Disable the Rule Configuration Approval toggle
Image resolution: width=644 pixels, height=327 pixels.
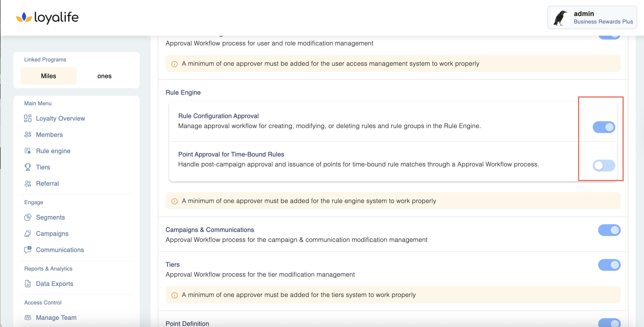[604, 127]
